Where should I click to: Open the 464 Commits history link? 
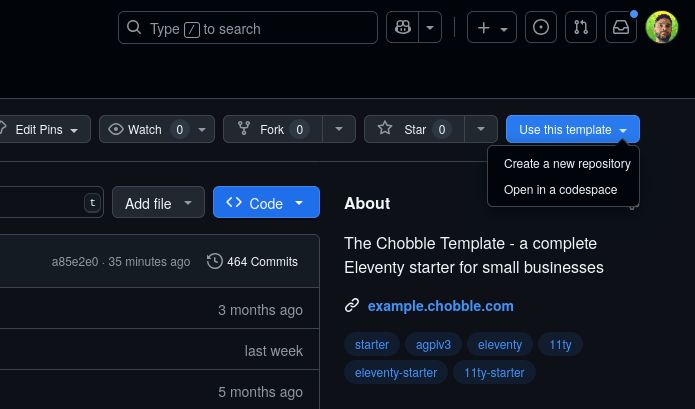point(252,261)
